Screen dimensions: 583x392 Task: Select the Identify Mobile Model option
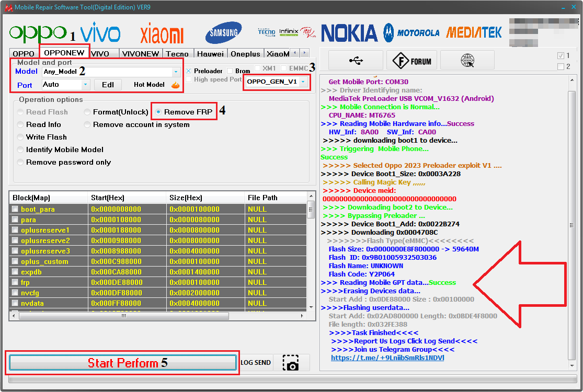(60, 149)
